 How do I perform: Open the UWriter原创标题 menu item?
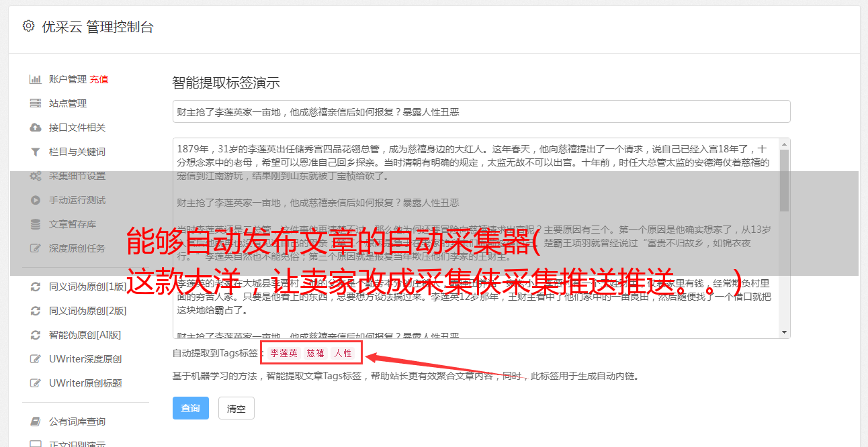(85, 383)
